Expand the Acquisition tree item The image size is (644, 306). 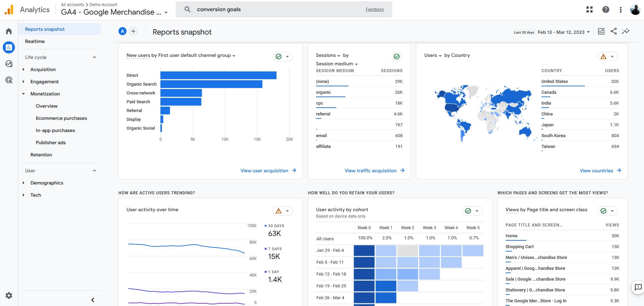tap(23, 69)
